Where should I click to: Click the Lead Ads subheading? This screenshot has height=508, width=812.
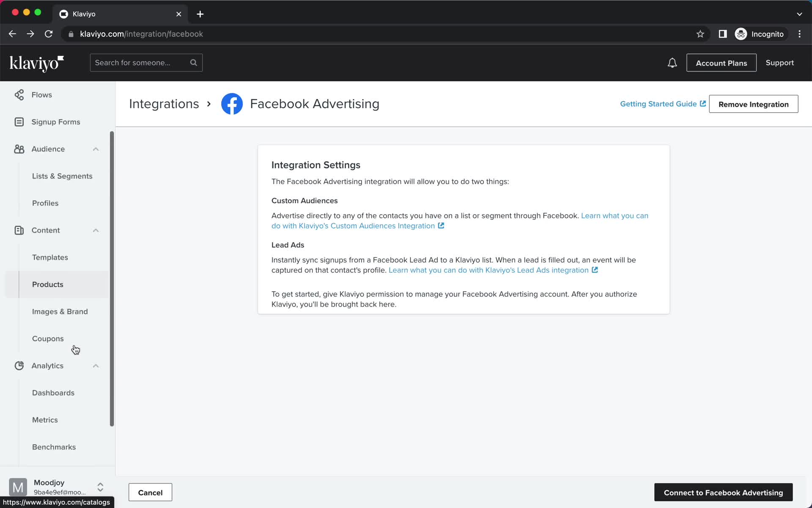288,245
